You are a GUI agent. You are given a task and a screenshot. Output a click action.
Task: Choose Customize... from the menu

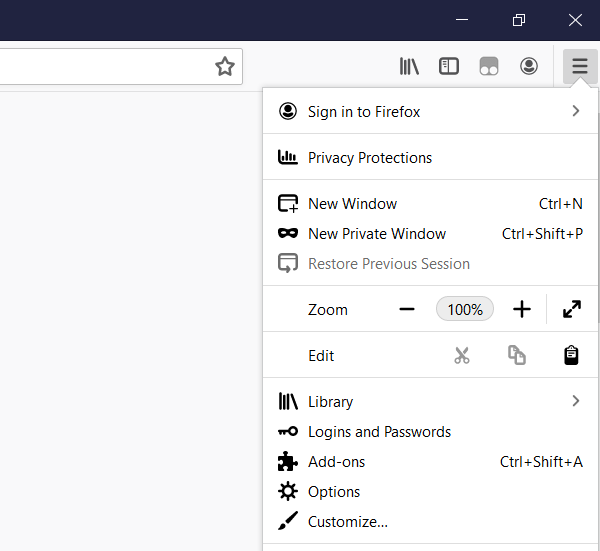click(x=430, y=522)
